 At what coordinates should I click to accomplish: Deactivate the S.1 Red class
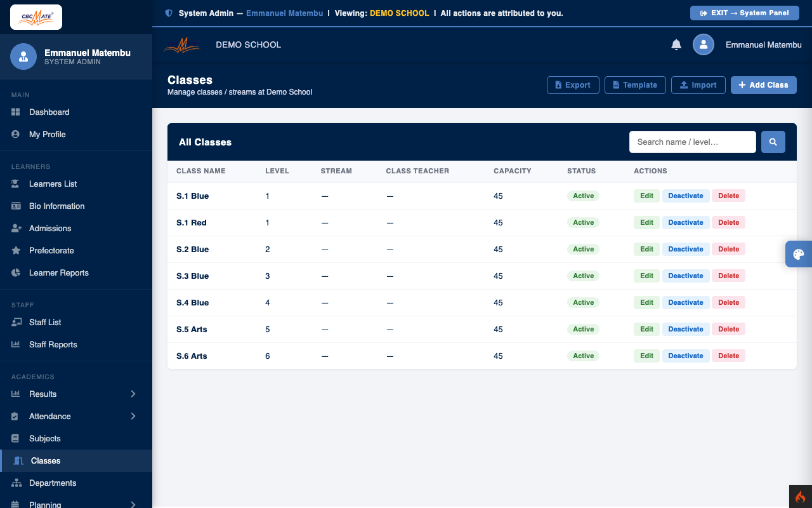tap(686, 223)
